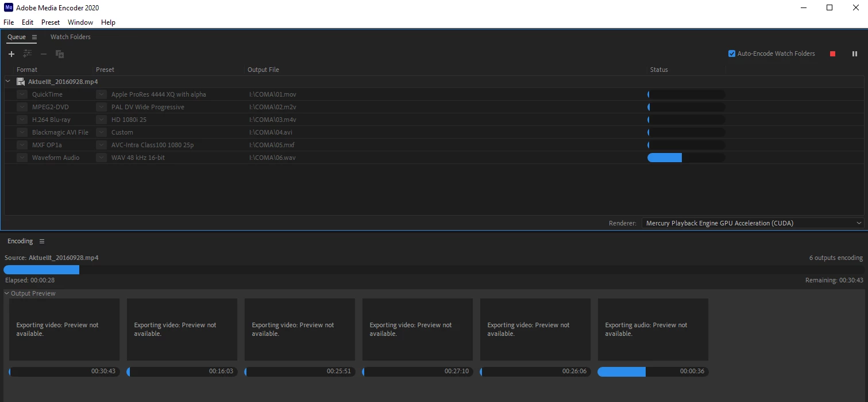
Task: Open preset dropdown for WAV 48 kHz 16-bit
Action: 101,158
